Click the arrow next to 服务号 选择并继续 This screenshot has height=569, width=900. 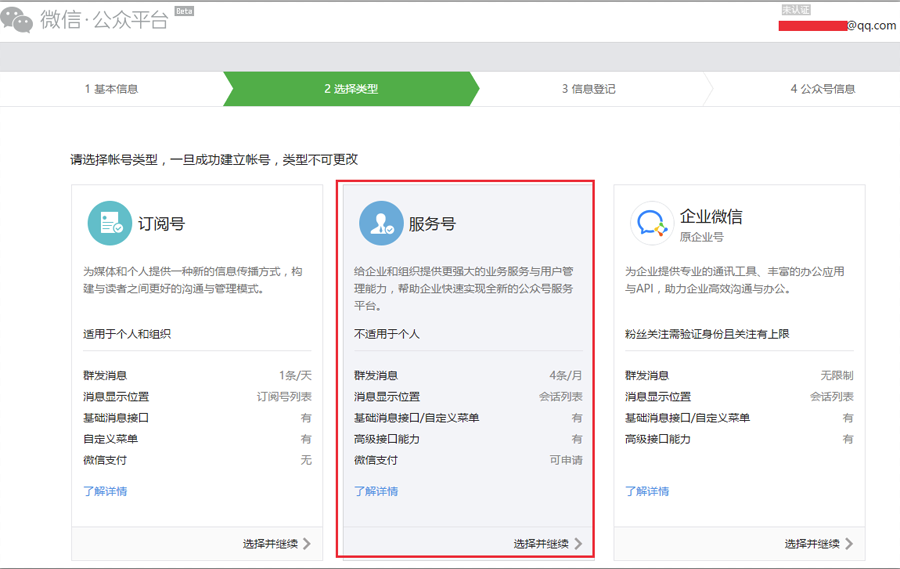point(578,544)
